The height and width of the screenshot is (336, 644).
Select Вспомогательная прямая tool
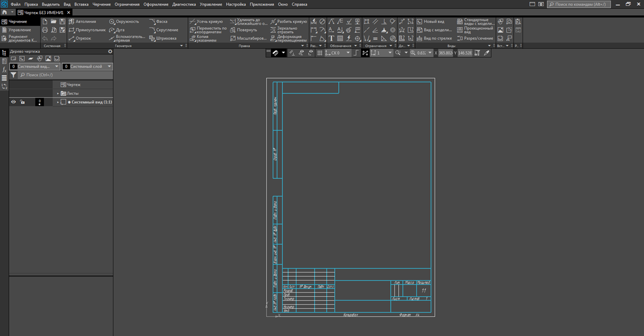127,38
